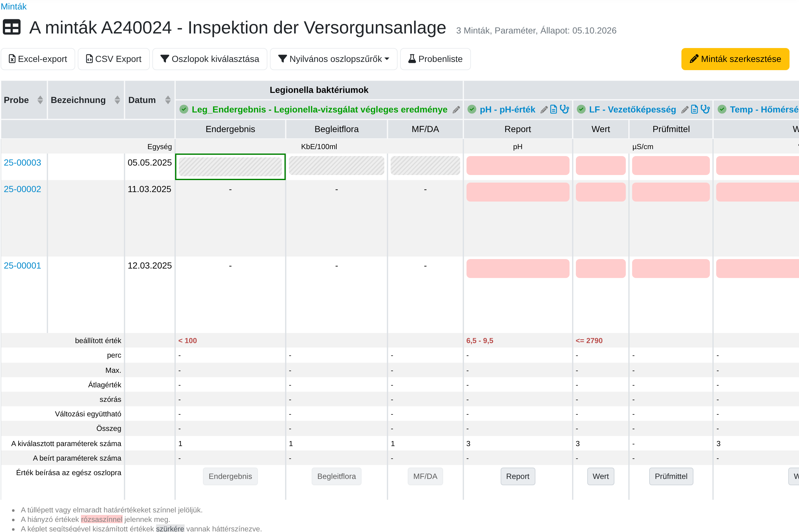Viewport: 799px width, 532px height.
Task: Click the stethoscope icon beside pH-érték
Action: point(564,109)
